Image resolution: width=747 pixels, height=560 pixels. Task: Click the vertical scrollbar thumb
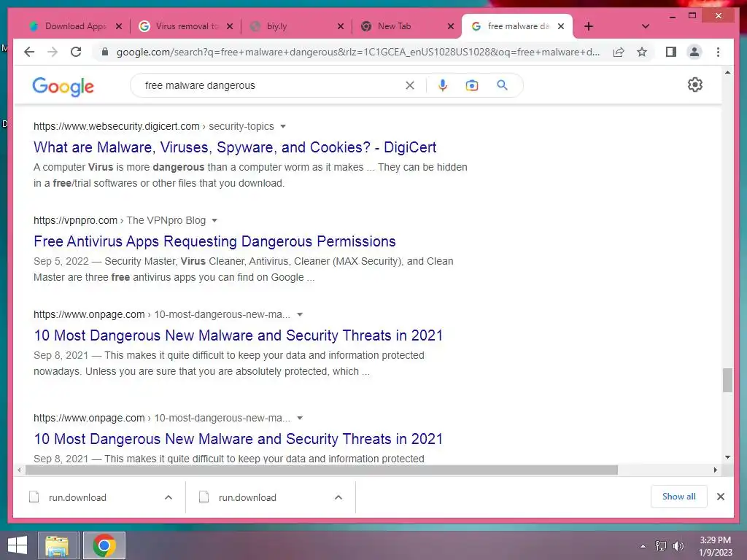pyautogui.click(x=727, y=380)
